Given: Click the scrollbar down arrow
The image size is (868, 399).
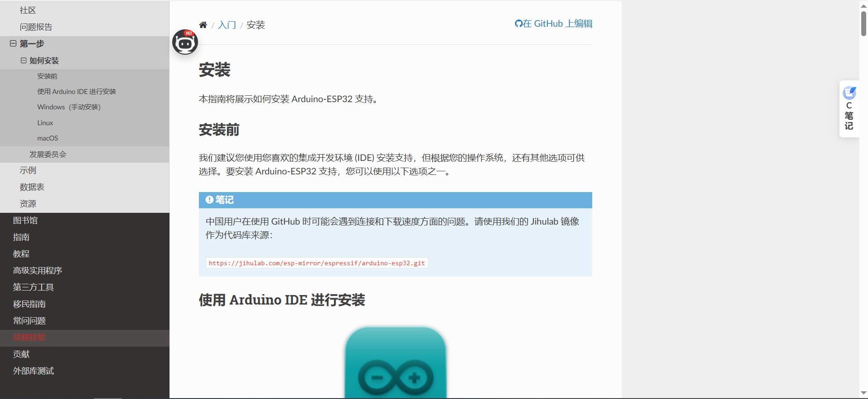Looking at the screenshot, I should 863,393.
